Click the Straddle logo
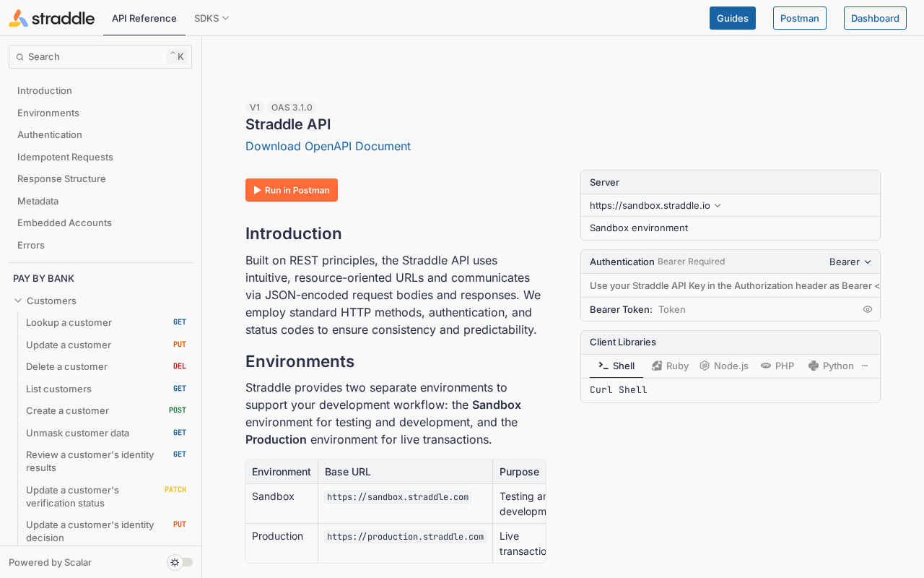The image size is (924, 578). [x=51, y=18]
